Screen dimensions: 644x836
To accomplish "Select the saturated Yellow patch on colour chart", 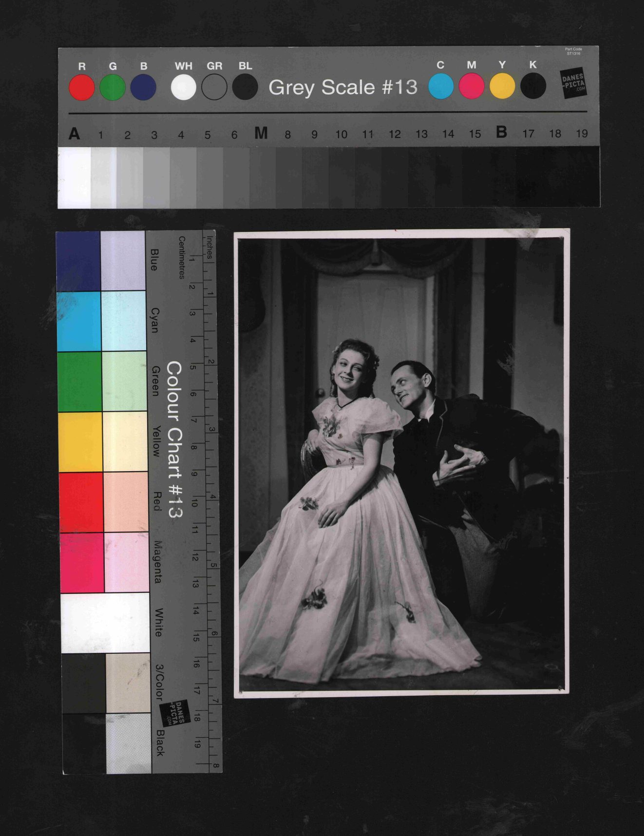I will pos(81,442).
